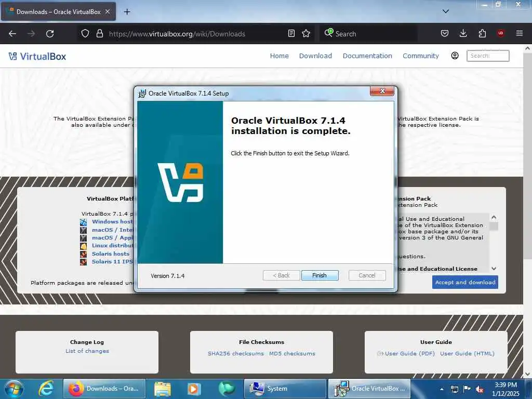Viewport: 532px width, 399px height.
Task: Click the Linux distributions link
Action: click(x=112, y=245)
